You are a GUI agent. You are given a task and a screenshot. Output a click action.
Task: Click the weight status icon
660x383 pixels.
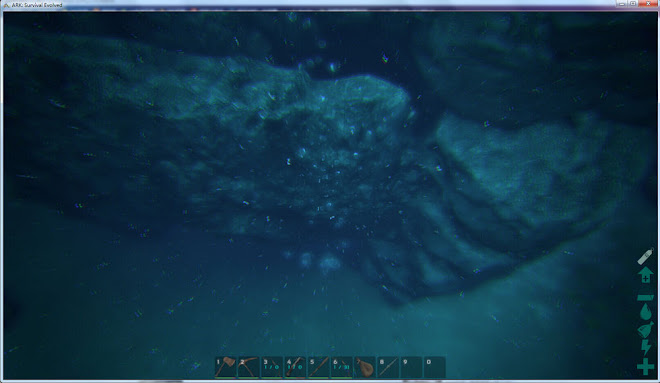tap(645, 298)
